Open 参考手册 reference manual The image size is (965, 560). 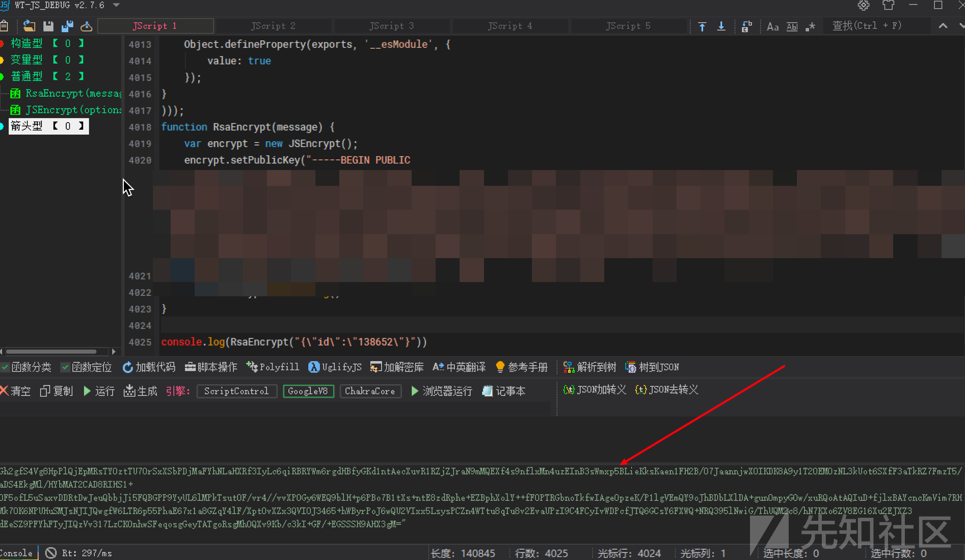tap(521, 367)
